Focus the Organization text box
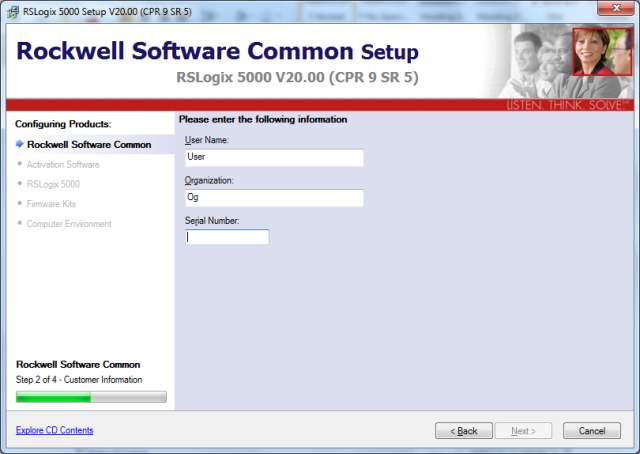This screenshot has width=640, height=454. (274, 198)
